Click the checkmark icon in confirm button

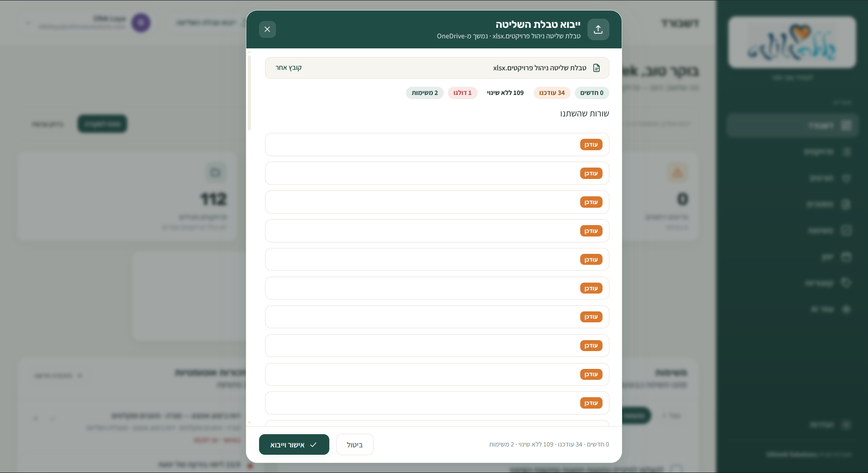pyautogui.click(x=313, y=445)
